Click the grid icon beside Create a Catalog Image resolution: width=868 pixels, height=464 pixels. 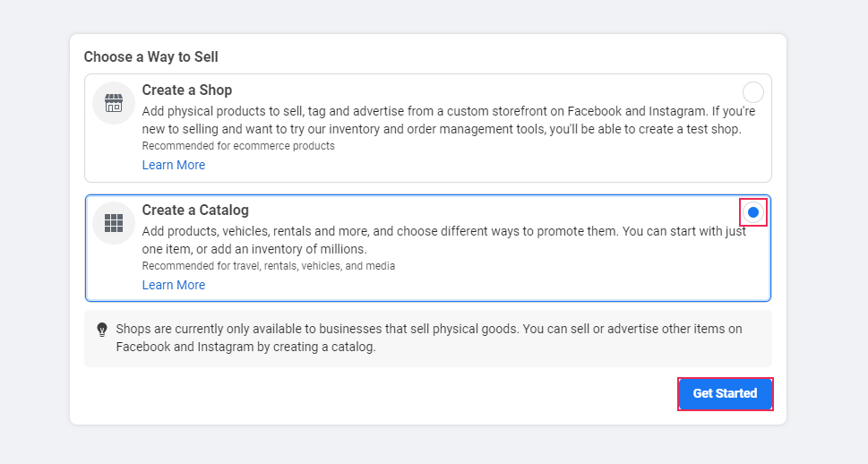tap(114, 223)
